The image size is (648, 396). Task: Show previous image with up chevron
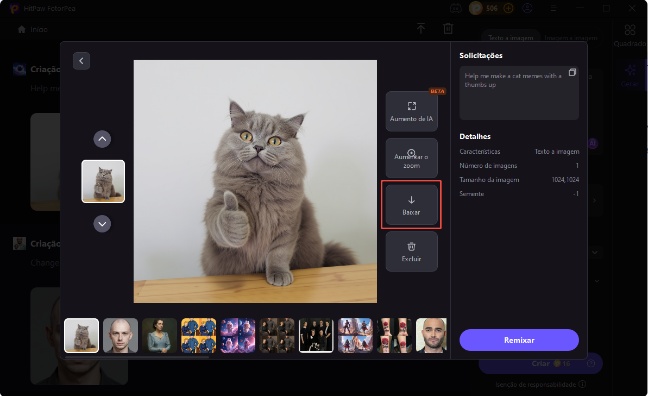102,139
